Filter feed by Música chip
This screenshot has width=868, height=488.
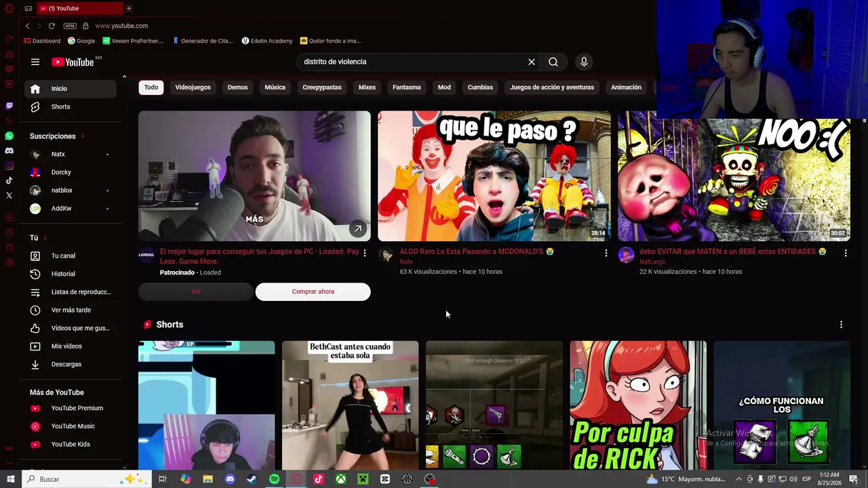(275, 87)
